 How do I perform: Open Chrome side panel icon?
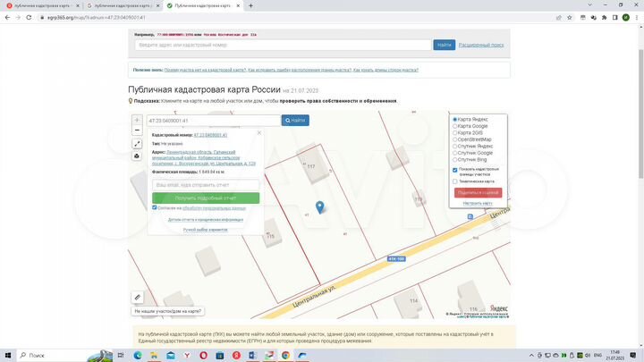pyautogui.click(x=614, y=18)
